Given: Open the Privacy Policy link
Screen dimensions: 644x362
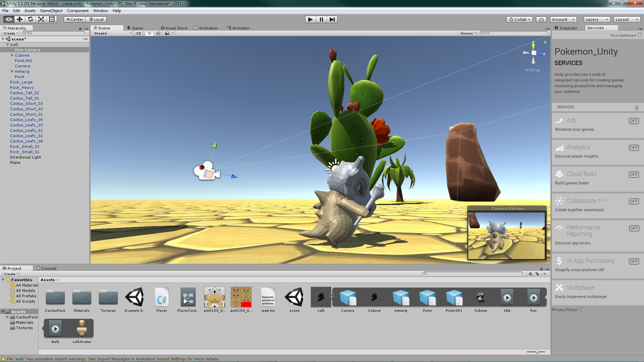Looking at the screenshot, I should pos(565,310).
